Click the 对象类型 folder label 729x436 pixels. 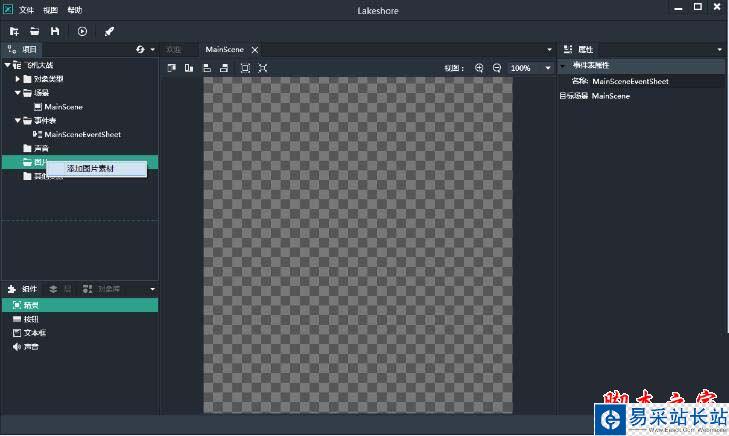click(48, 79)
